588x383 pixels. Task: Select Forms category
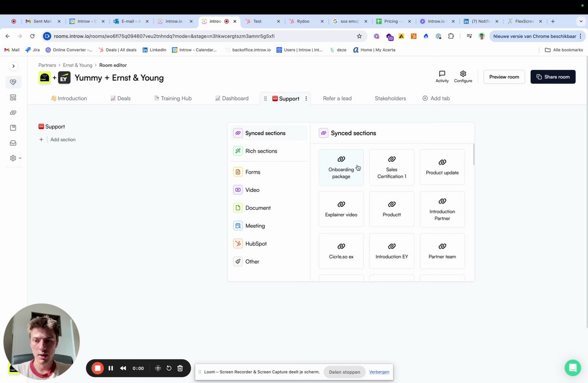point(269,172)
